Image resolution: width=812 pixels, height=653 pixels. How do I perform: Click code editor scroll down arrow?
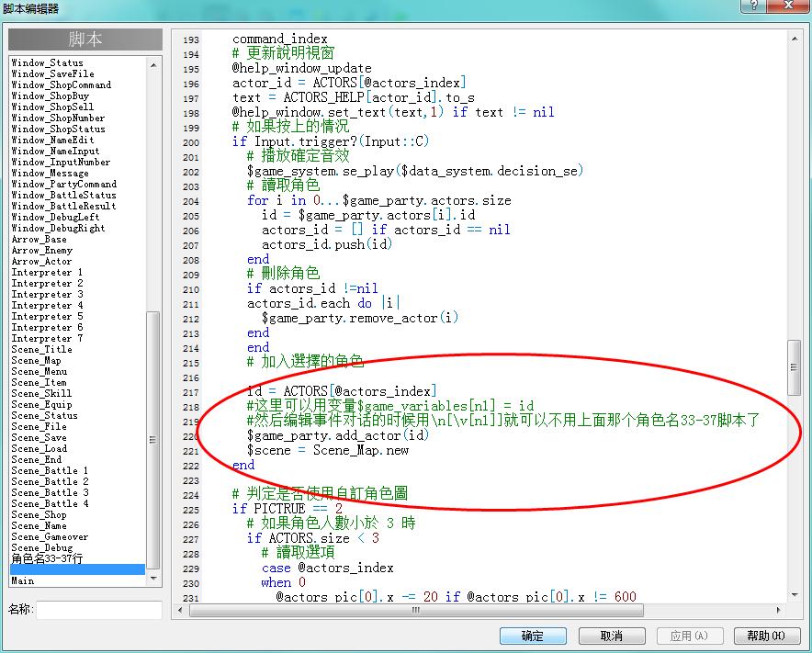pyautogui.click(x=795, y=595)
